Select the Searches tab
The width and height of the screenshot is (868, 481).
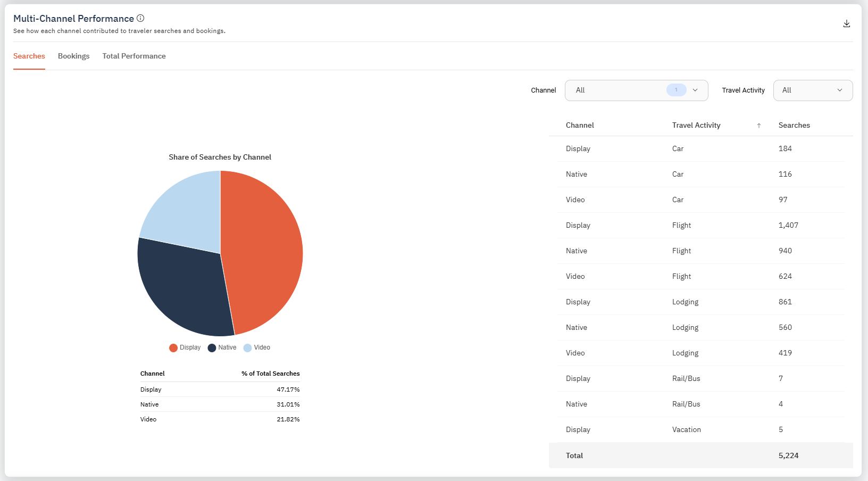click(x=29, y=56)
